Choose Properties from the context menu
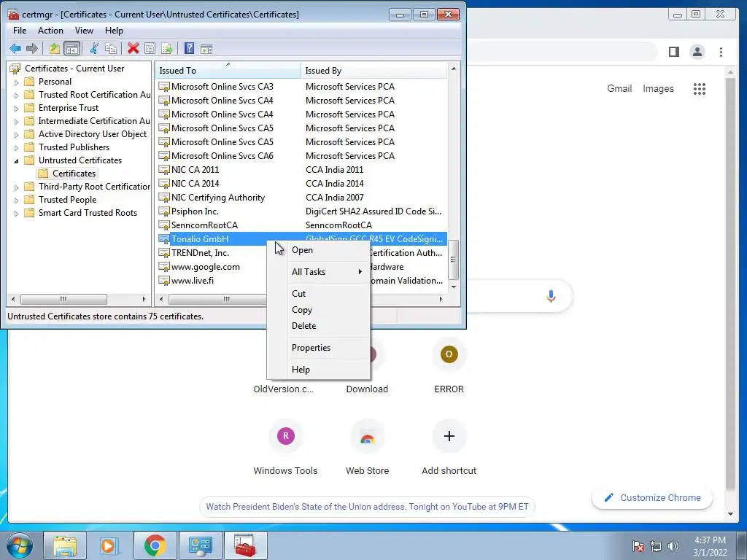 [x=318, y=348]
